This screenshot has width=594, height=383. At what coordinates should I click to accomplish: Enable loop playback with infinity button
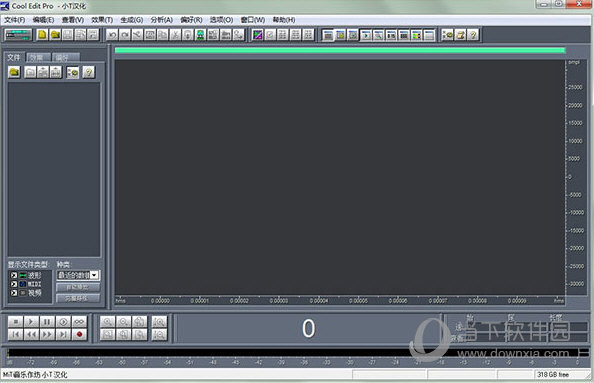pyautogui.click(x=79, y=322)
